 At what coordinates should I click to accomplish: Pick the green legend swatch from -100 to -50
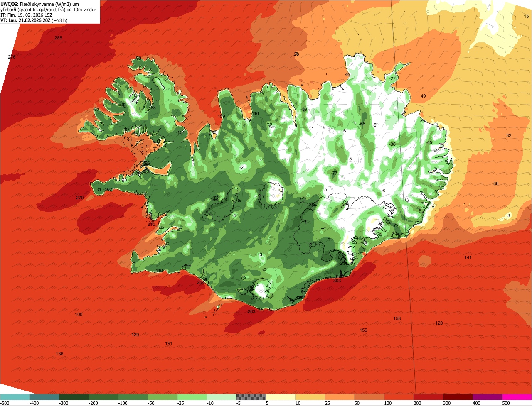(133, 396)
